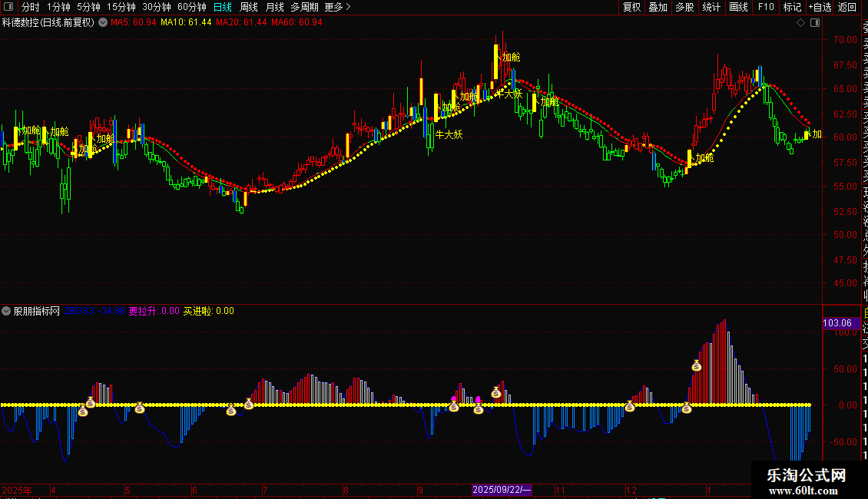Image resolution: width=868 pixels, height=499 pixels.
Task: Click the 标记 mark button
Action: coord(792,7)
